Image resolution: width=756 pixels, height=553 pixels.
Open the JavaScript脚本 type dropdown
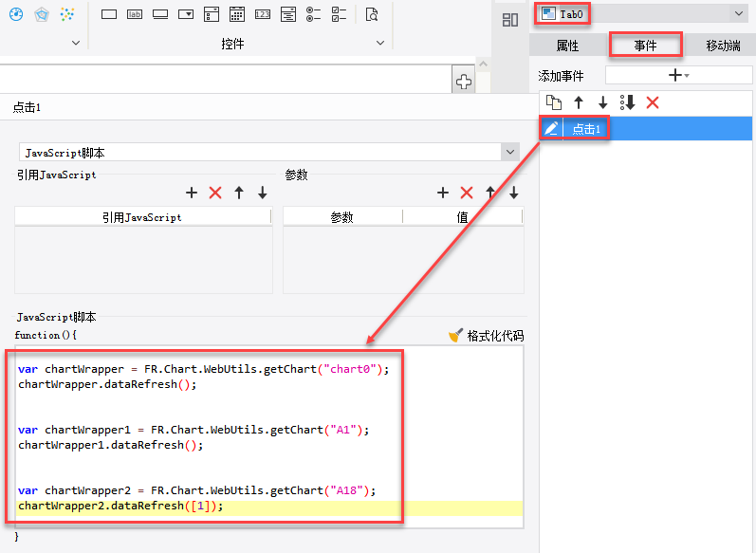(510, 152)
